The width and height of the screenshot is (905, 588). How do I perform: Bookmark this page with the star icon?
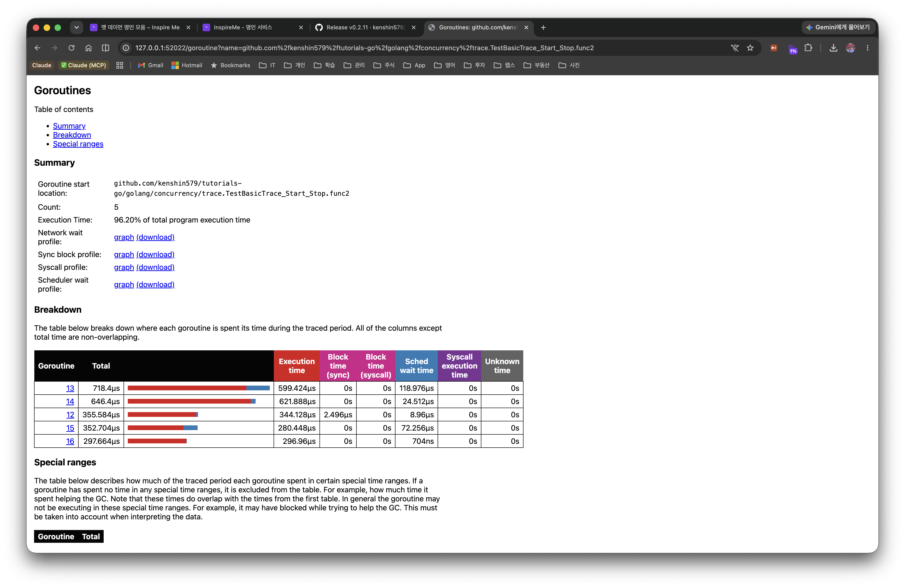point(750,48)
